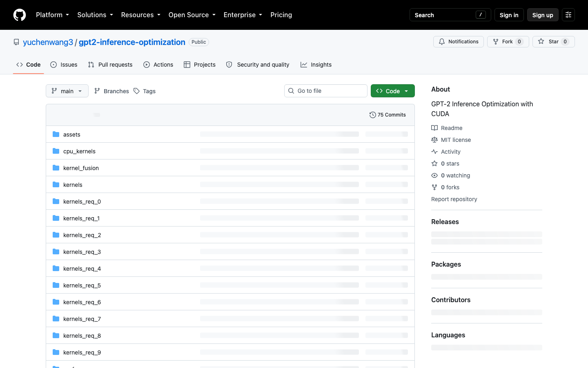
Task: Expand the Open Source menu
Action: coord(192,15)
